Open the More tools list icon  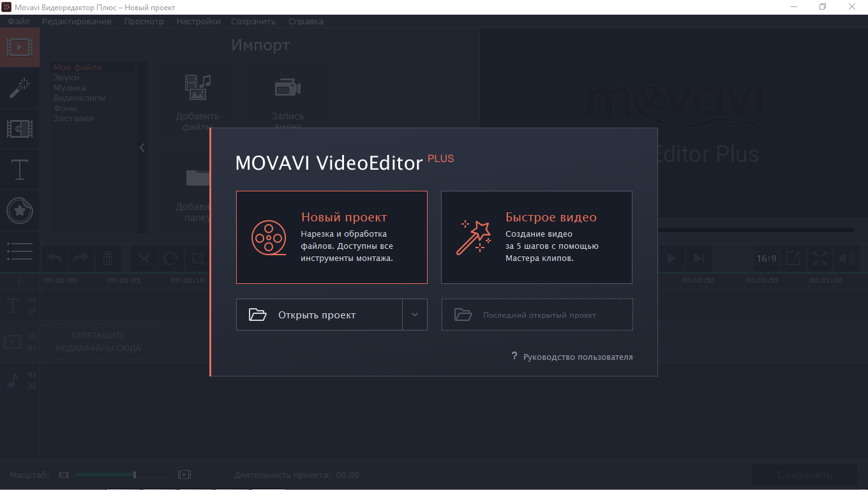20,251
